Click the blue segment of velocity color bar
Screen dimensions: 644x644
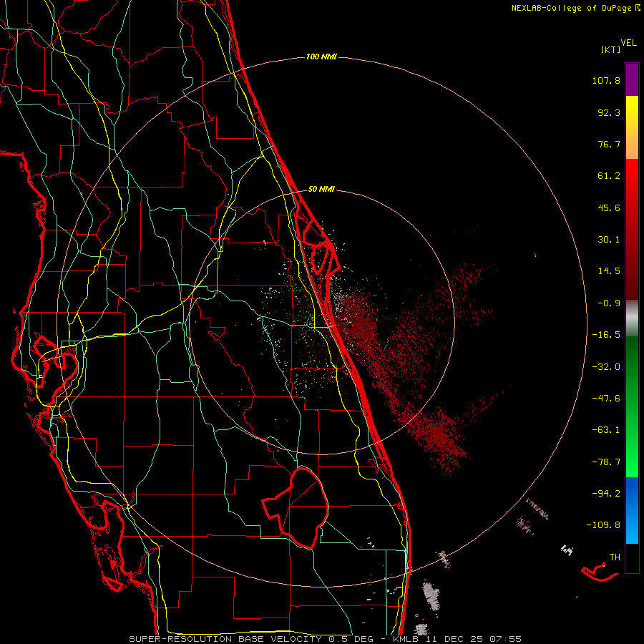coord(632,510)
